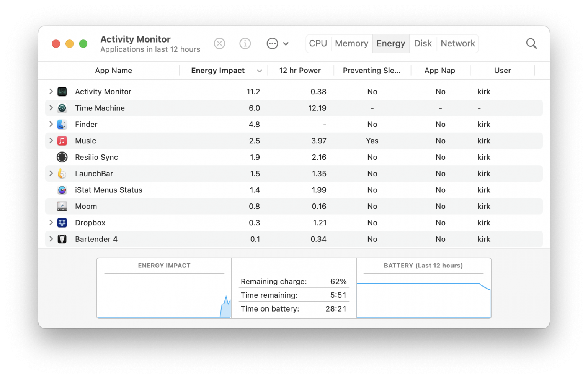Click the App Nap column header
The image size is (588, 379).
pos(439,71)
